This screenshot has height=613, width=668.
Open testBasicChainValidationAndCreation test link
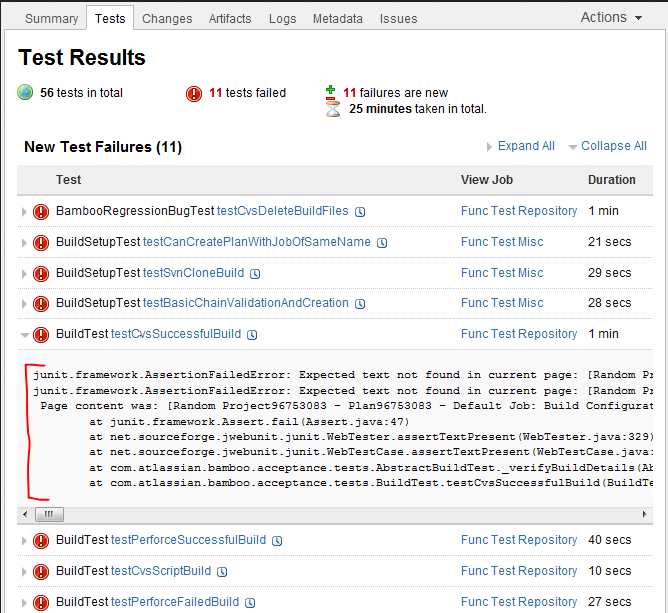pos(246,303)
